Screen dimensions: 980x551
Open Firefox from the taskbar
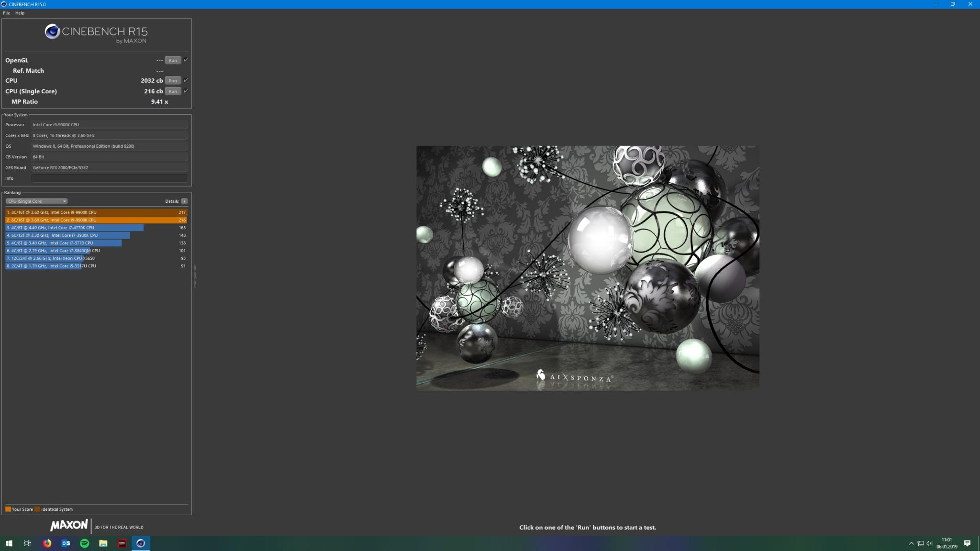pos(47,543)
